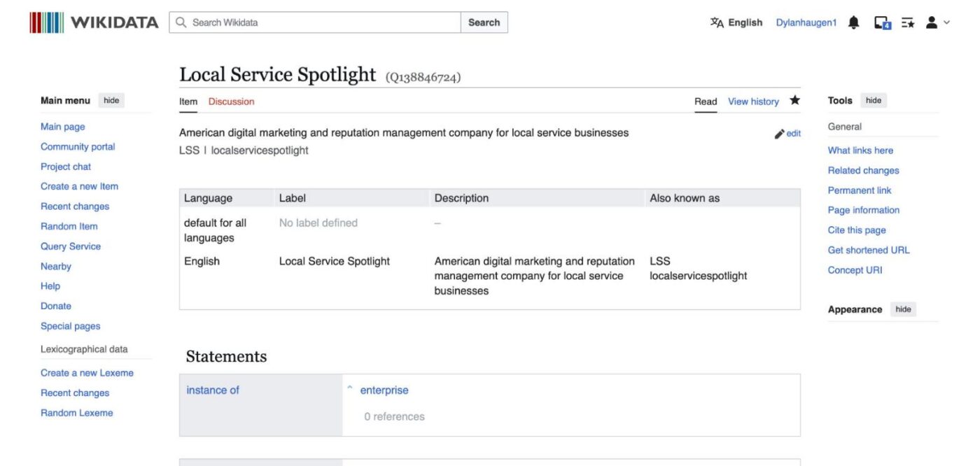Open the View history tab
Screen dimensions: 980x466
752,101
